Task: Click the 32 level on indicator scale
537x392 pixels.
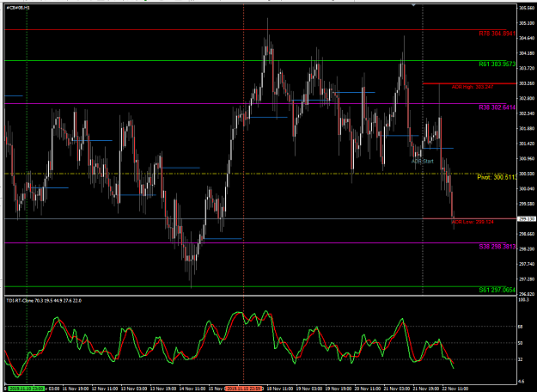Action: (522, 359)
